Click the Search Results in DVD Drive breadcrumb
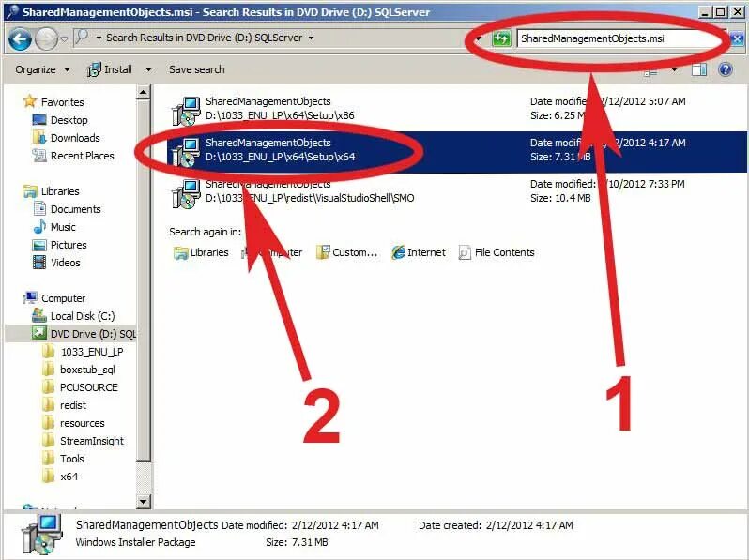 [x=204, y=38]
